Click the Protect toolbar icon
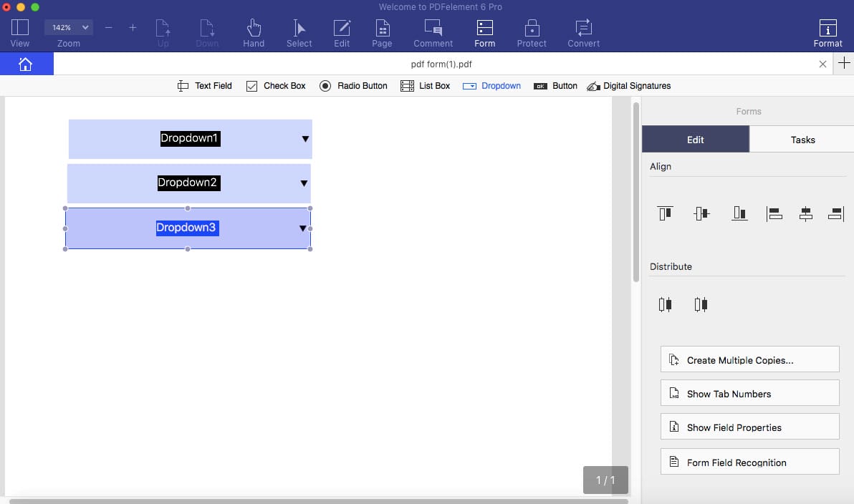Screen dimensions: 854x504 [532, 33]
